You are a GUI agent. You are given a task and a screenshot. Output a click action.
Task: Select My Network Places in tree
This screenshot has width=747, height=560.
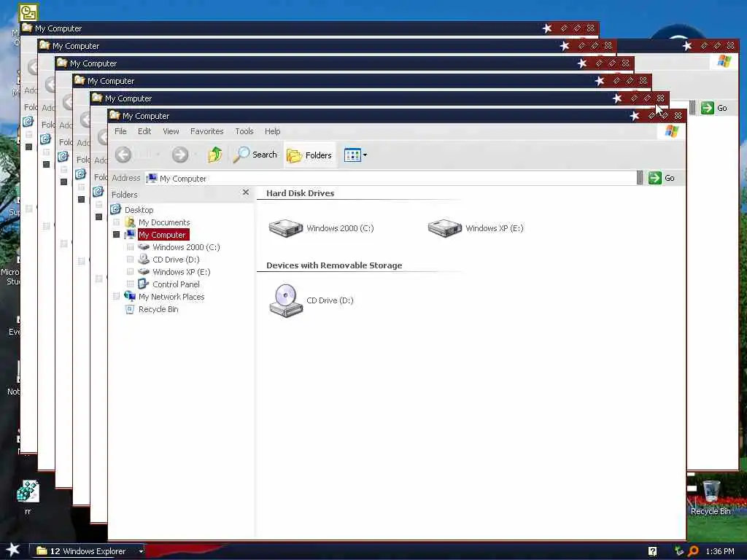171,297
